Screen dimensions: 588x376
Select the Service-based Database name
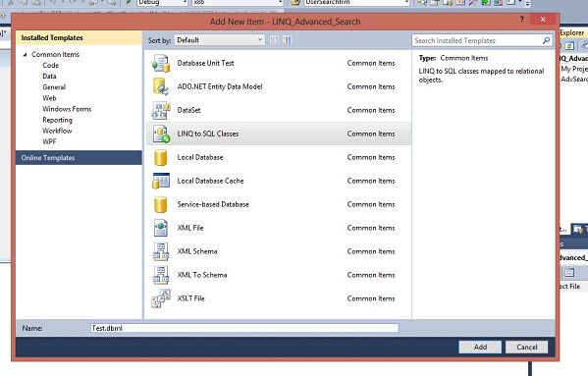pyautogui.click(x=213, y=204)
